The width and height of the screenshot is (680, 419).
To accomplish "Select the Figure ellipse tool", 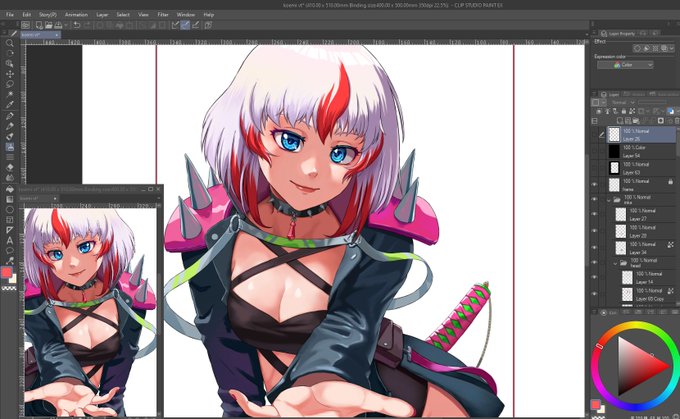I will (10, 210).
